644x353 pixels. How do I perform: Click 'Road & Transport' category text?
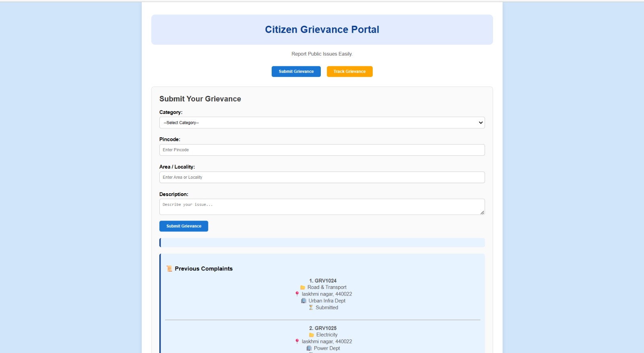327,287
